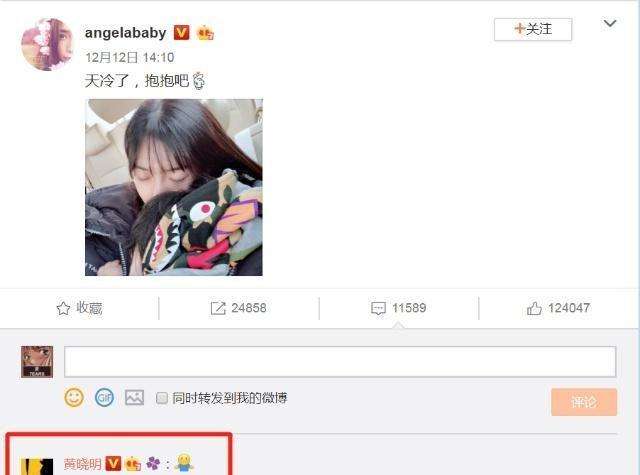This screenshot has width=640, height=475.
Task: Open the attached post photo thumbnail
Action: tap(174, 187)
